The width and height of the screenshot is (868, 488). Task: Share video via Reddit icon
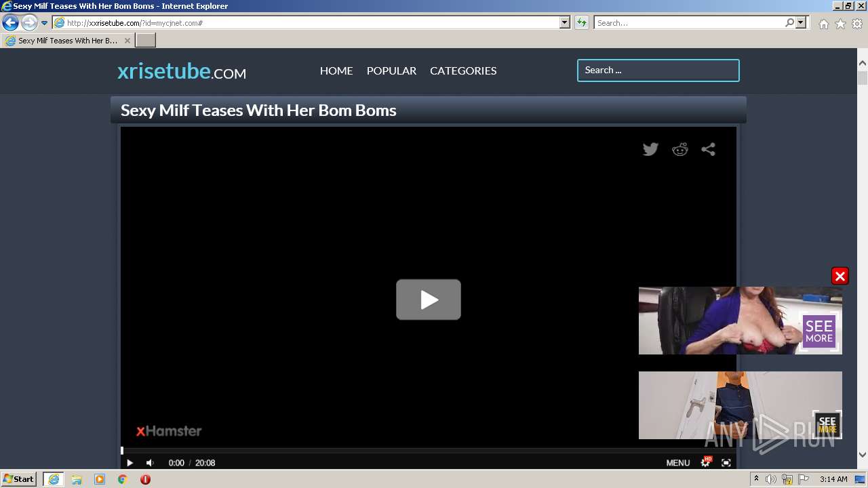679,149
